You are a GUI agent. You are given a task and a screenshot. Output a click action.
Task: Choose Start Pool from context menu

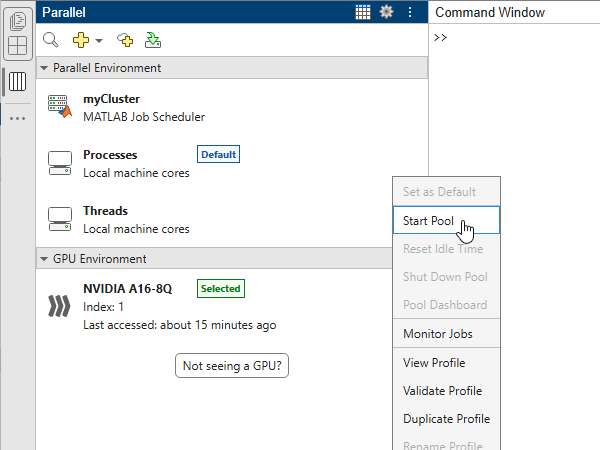coord(446,220)
